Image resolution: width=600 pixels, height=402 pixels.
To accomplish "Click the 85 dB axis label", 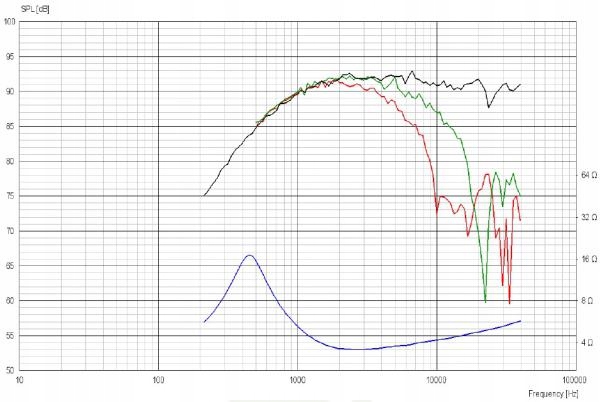I will [x=10, y=126].
